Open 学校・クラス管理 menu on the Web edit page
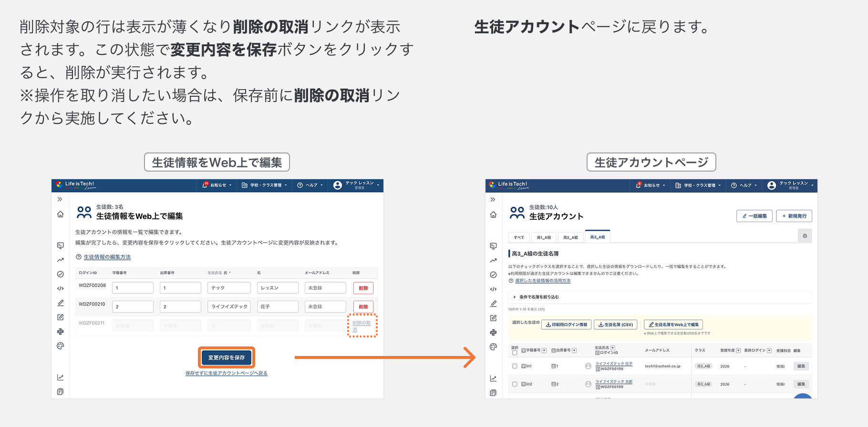The width and height of the screenshot is (868, 427). click(264, 185)
